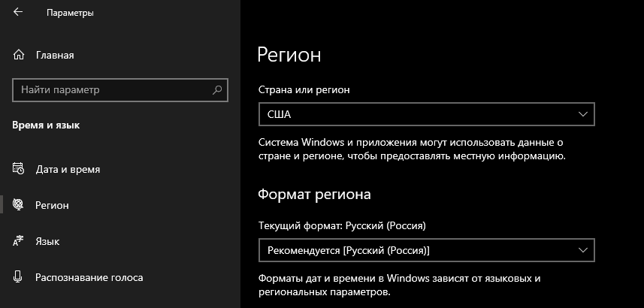Viewport: 644px width, 308px height.
Task: Click the chevron of the США combo box
Action: tap(583, 114)
